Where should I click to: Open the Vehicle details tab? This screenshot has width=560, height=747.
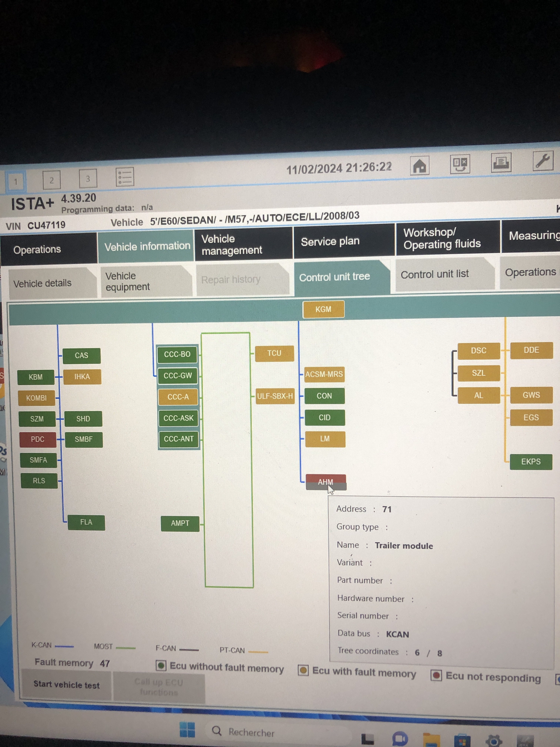point(43,283)
